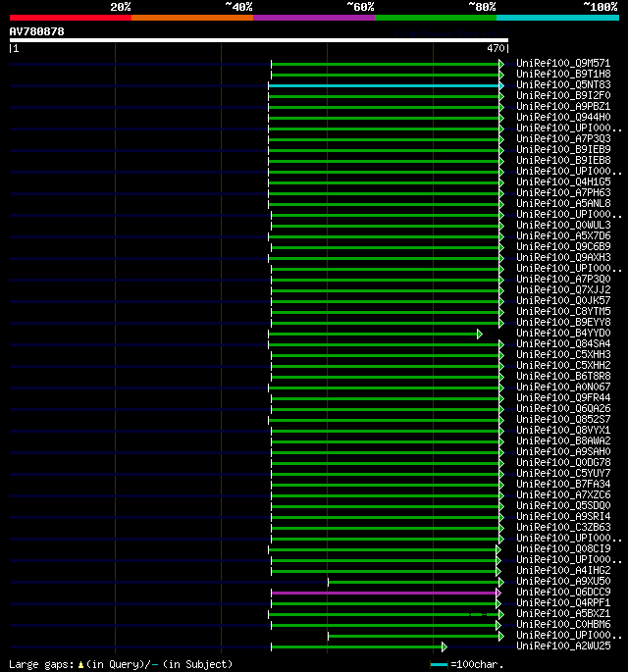This screenshot has height=672, width=628.
Task: Open hit UniRef100_Q6QA26
Action: (x=563, y=409)
